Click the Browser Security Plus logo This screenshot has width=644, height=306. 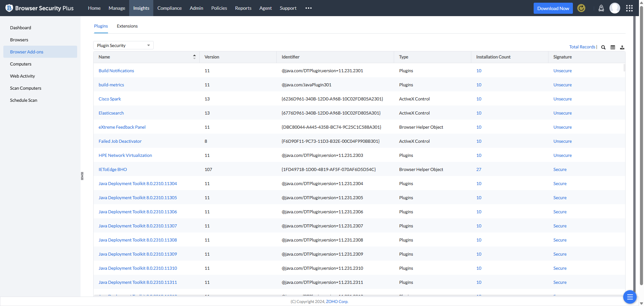coord(40,8)
